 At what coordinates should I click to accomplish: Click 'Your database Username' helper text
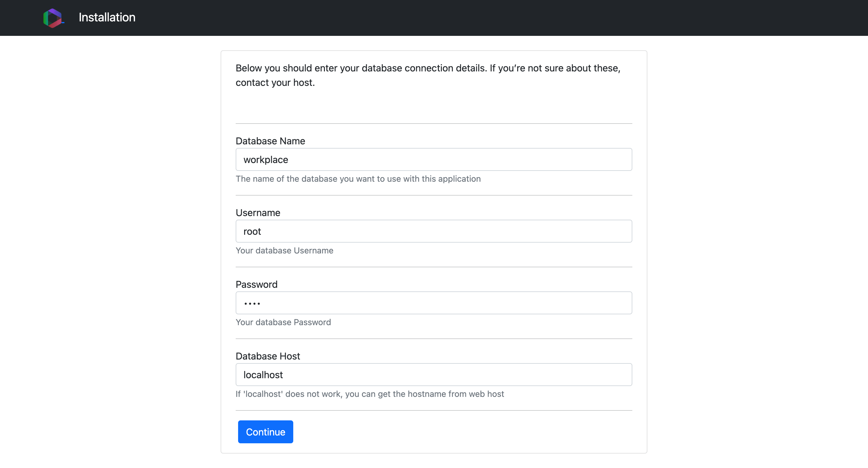[284, 251]
